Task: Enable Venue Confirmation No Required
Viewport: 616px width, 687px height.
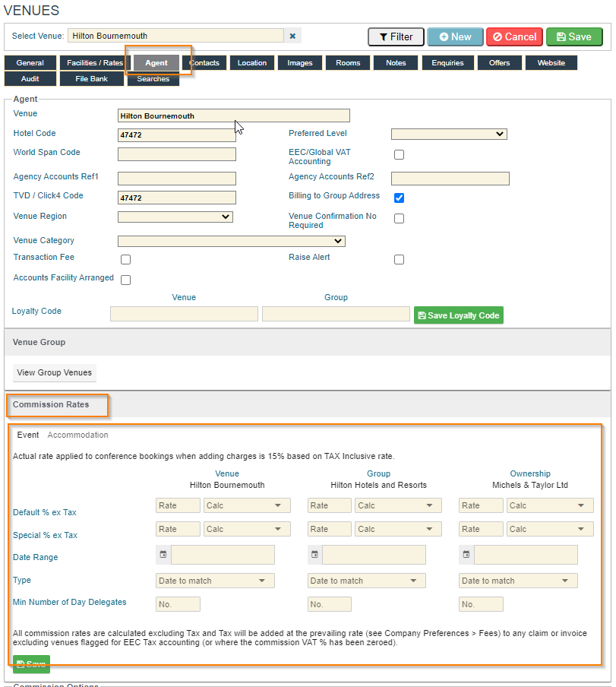Action: (x=399, y=218)
